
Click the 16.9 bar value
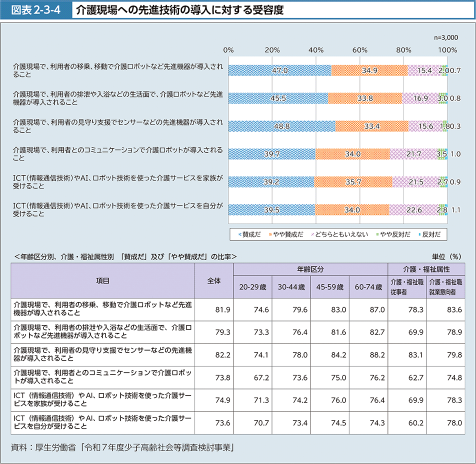pyautogui.click(x=420, y=98)
